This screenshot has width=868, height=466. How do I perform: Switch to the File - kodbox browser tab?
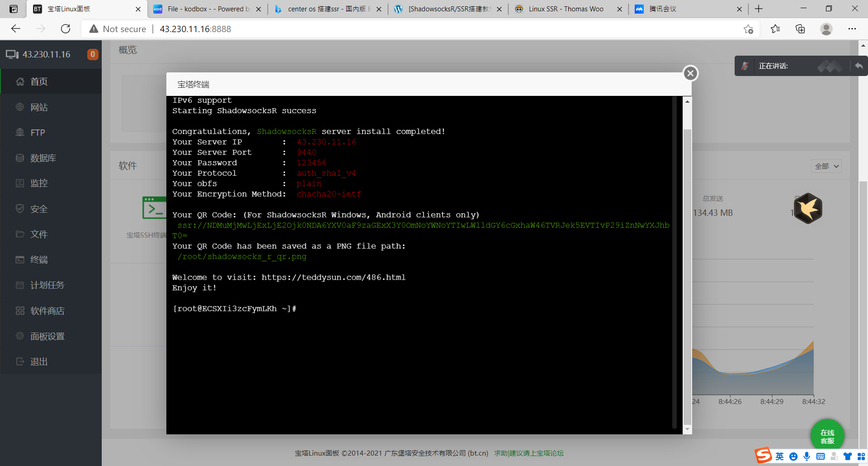click(208, 9)
